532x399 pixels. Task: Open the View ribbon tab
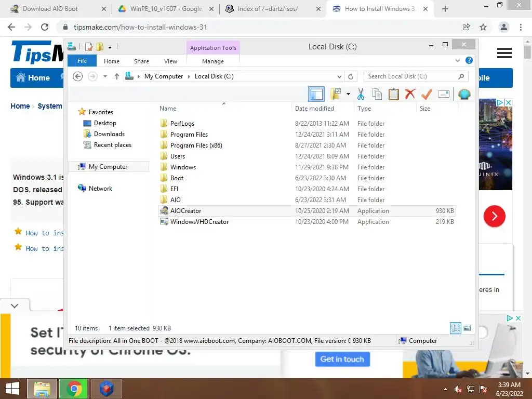(x=170, y=61)
